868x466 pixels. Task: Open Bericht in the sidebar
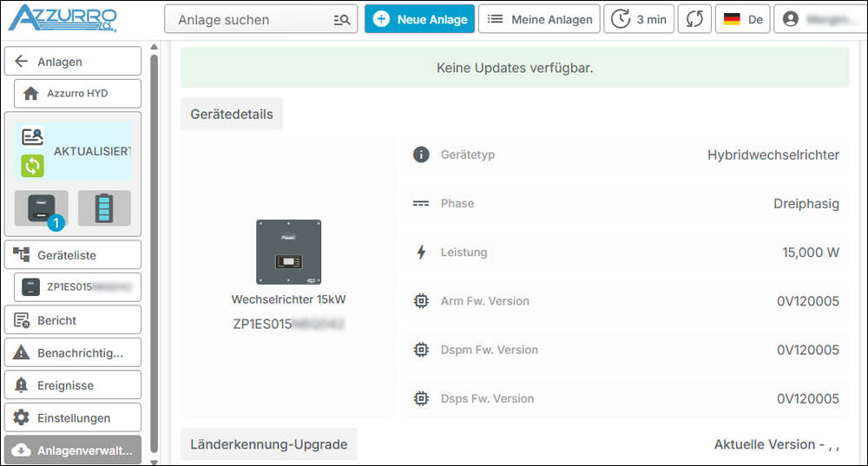(73, 320)
